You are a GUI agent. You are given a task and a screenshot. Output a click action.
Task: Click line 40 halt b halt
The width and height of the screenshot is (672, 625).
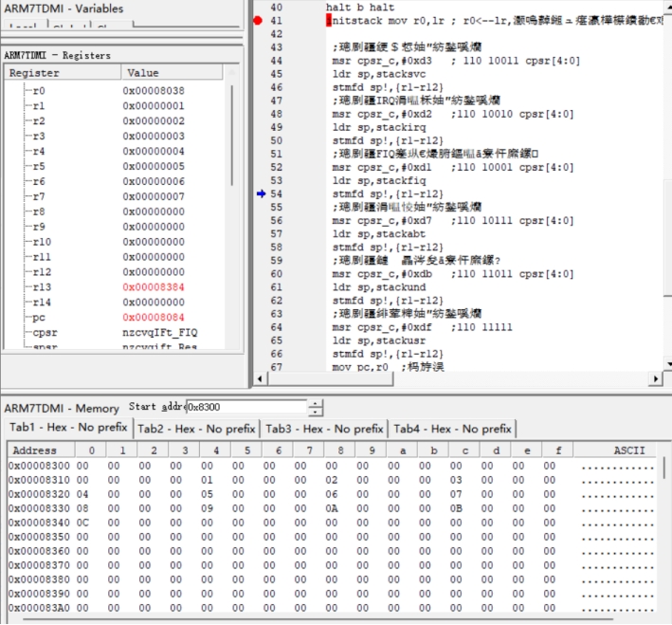click(360, 8)
